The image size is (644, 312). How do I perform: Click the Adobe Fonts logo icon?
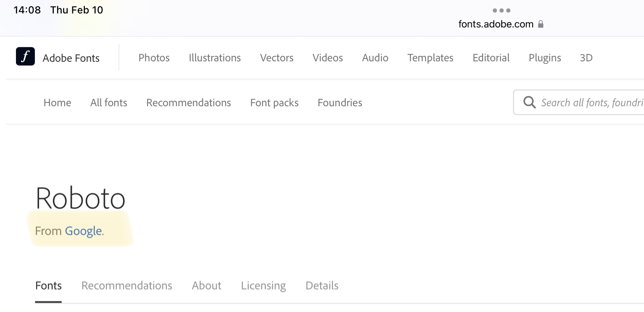coord(25,57)
